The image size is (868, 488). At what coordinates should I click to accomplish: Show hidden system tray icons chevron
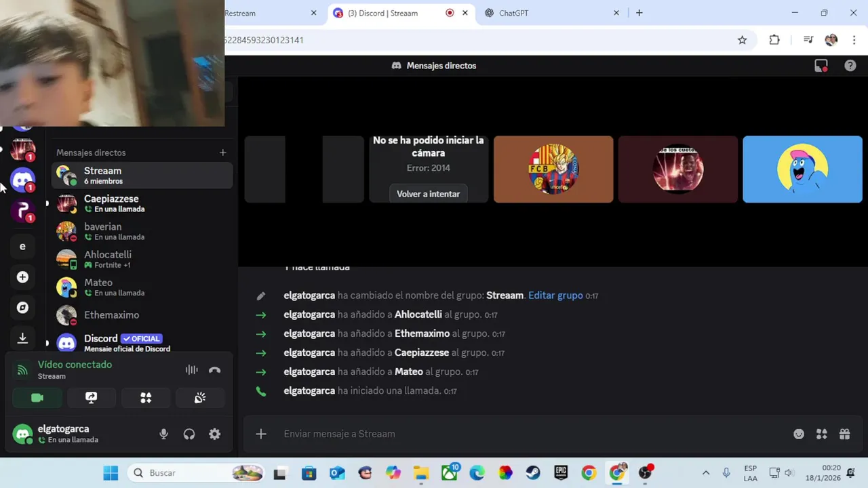(x=706, y=473)
